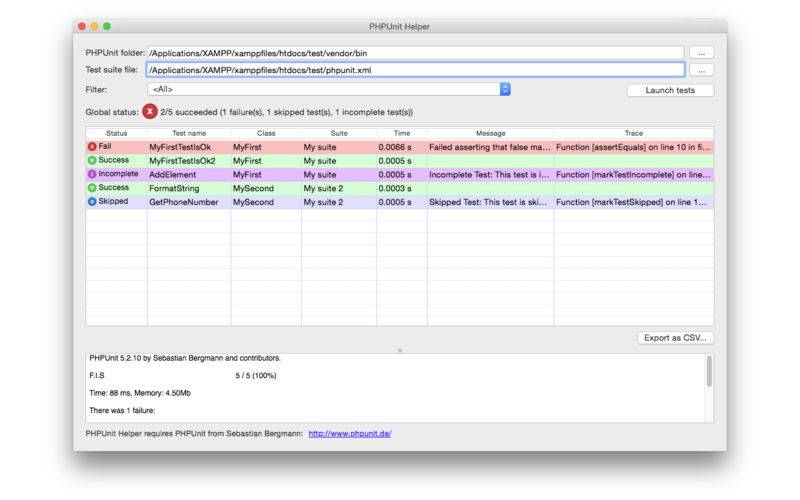
Task: Click the purple Incomplete status icon
Action: tap(92, 174)
